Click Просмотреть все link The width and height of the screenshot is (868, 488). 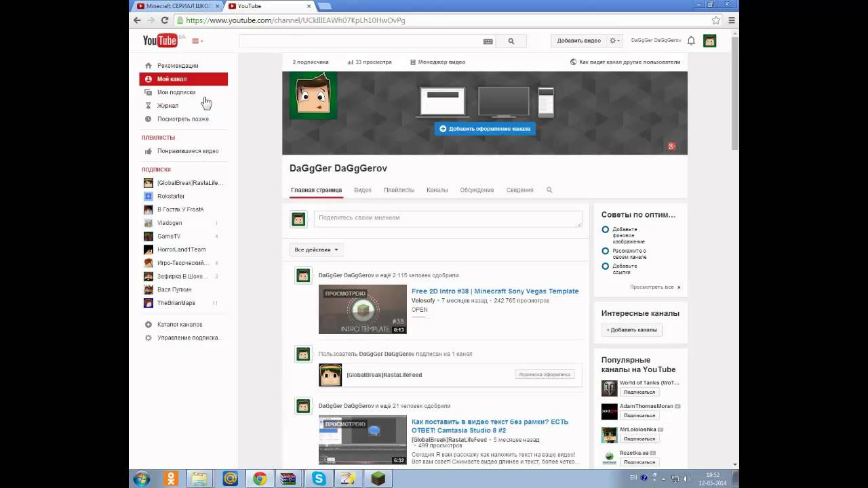click(655, 287)
